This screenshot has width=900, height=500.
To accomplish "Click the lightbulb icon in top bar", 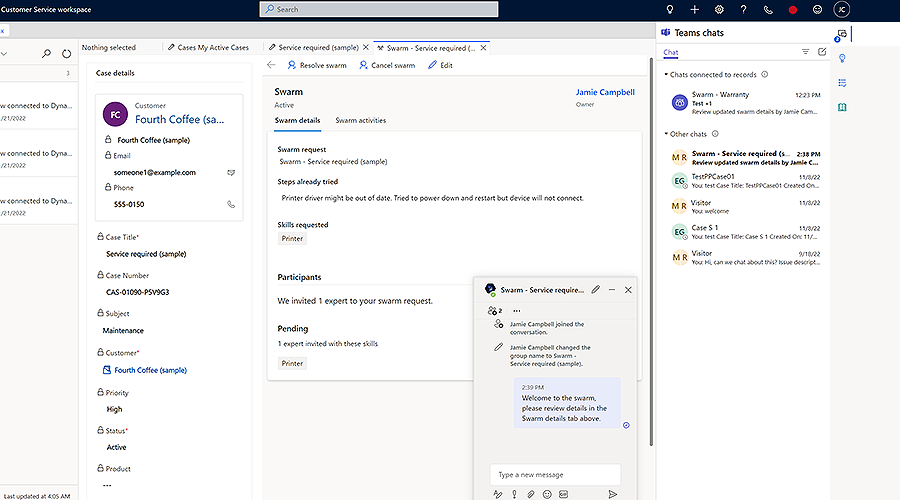I will [x=669, y=9].
